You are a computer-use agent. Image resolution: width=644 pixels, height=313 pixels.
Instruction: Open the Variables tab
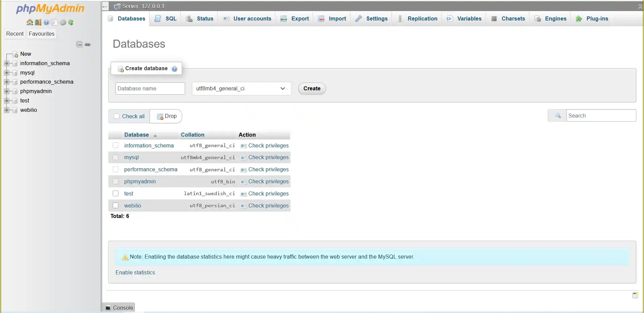pos(464,19)
